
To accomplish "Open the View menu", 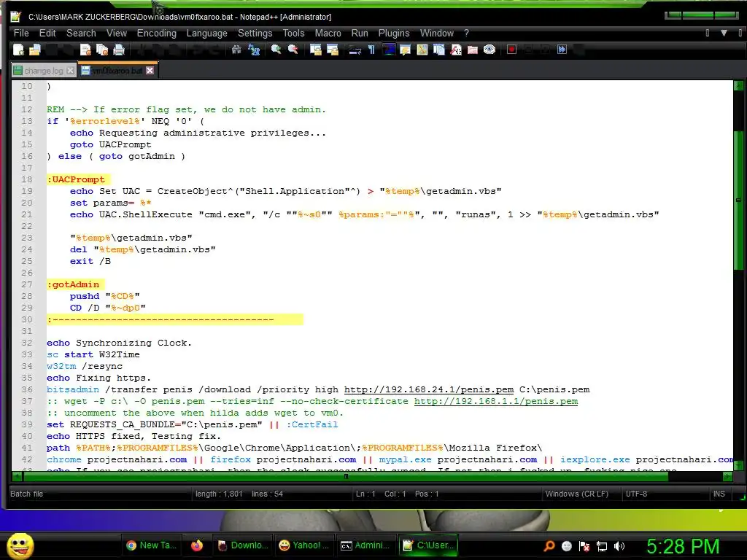I will [x=117, y=34].
